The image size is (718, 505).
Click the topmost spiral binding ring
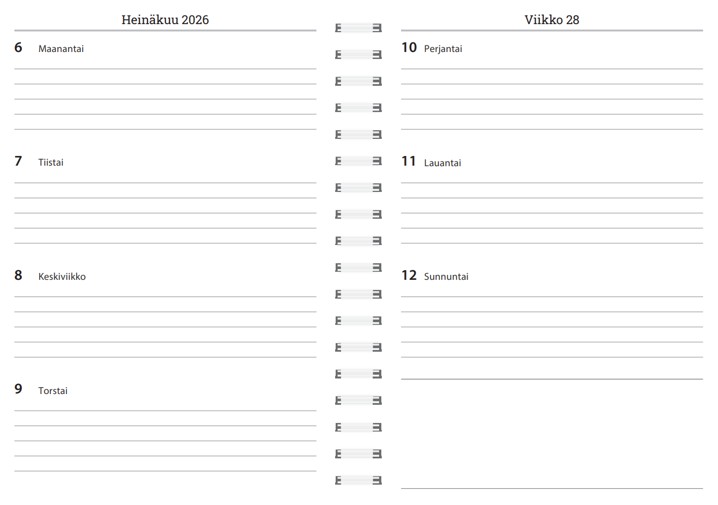pos(358,28)
